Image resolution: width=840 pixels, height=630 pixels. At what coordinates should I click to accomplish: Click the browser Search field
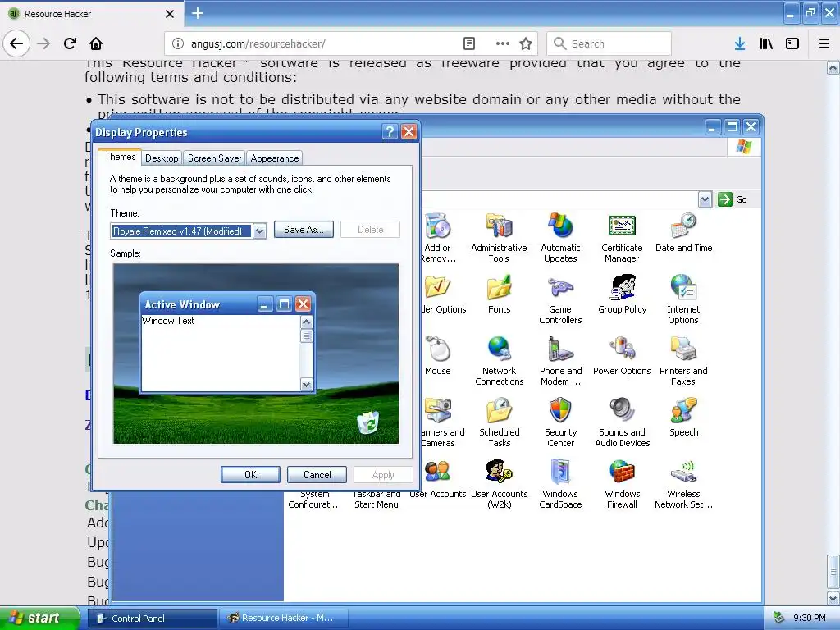coord(609,43)
